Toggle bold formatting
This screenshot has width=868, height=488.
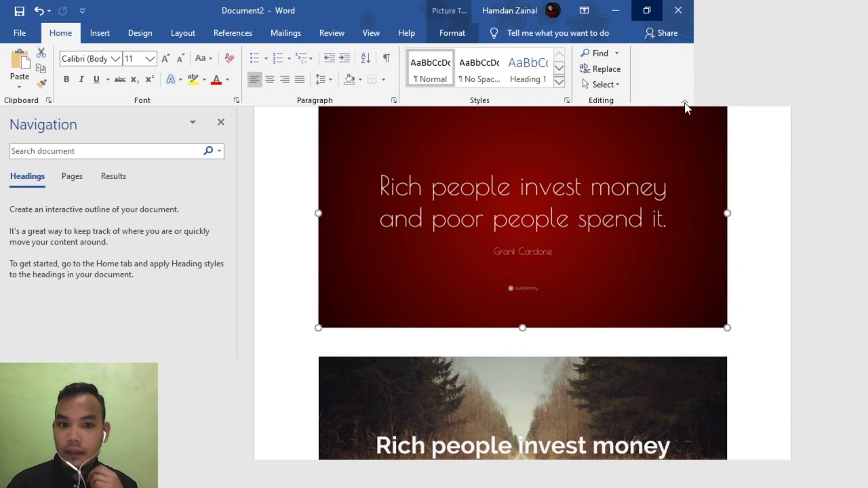(66, 79)
